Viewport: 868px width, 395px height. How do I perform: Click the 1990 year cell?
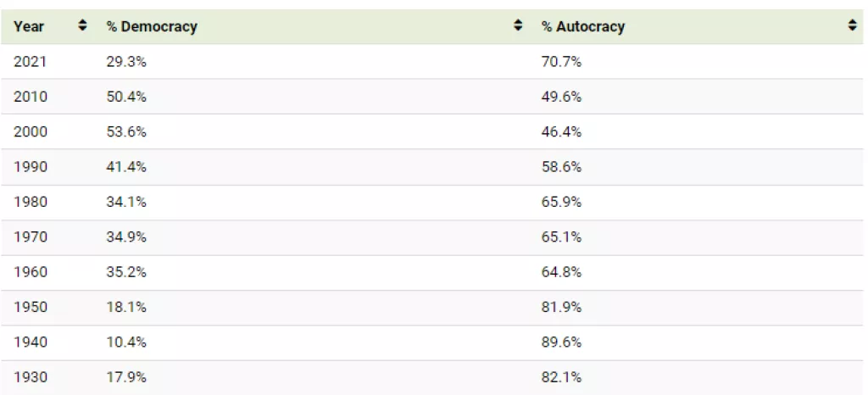click(x=31, y=167)
